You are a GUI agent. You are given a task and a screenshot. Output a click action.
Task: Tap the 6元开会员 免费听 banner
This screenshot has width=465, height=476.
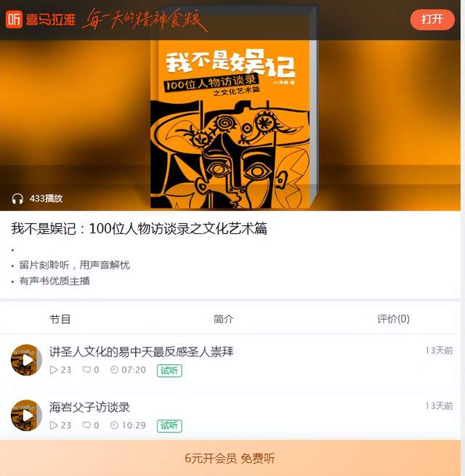(230, 458)
